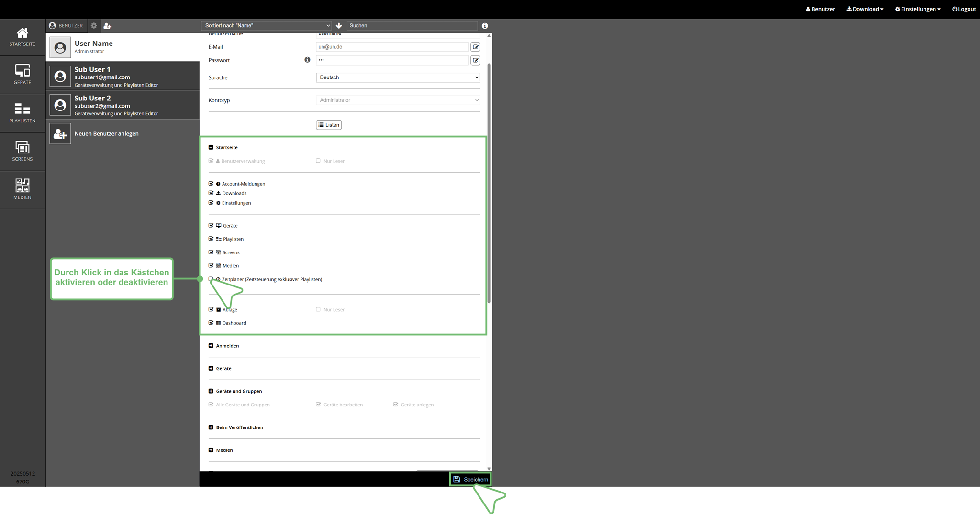This screenshot has width=980, height=515.
Task: Open the Einstellungen menu in top bar
Action: 918,9
